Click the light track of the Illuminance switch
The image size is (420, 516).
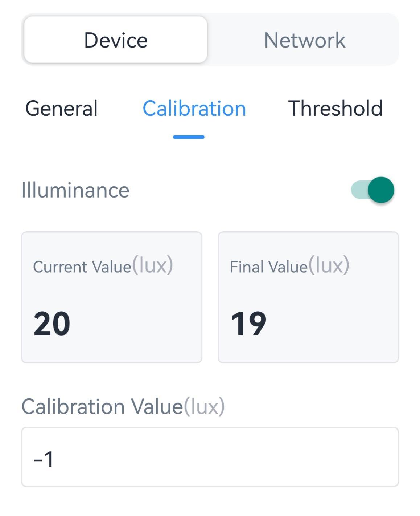[x=358, y=190]
